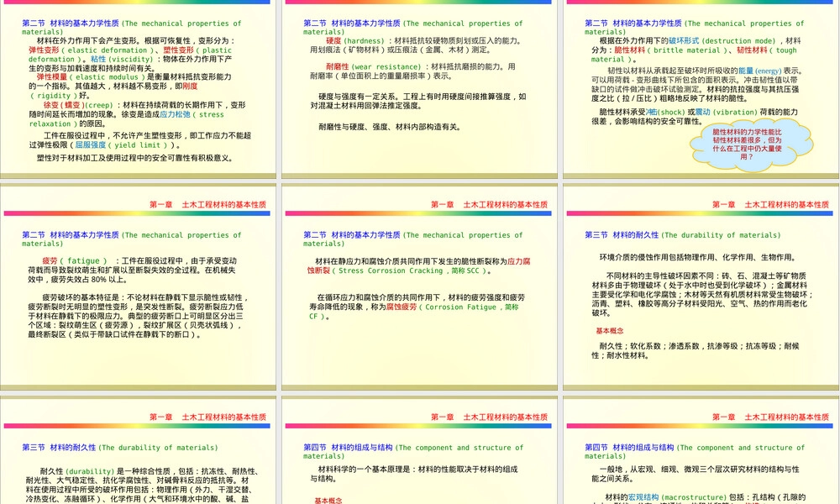
Task: Open the slide about 硬度 (hardness)
Action: click(x=419, y=89)
